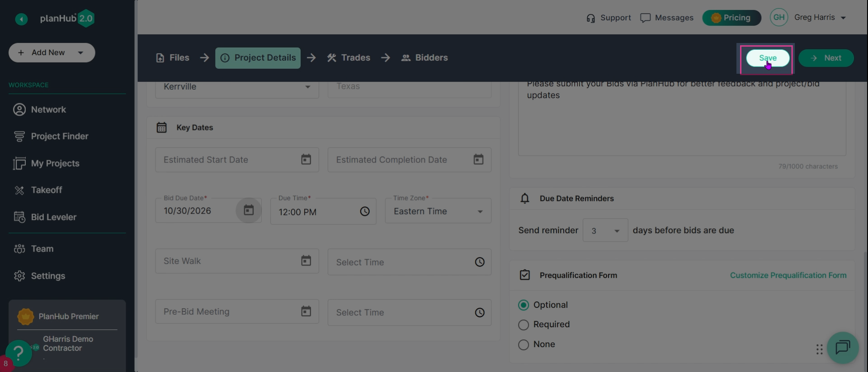This screenshot has width=868, height=372.
Task: Select the Project Details step
Action: [x=258, y=58]
